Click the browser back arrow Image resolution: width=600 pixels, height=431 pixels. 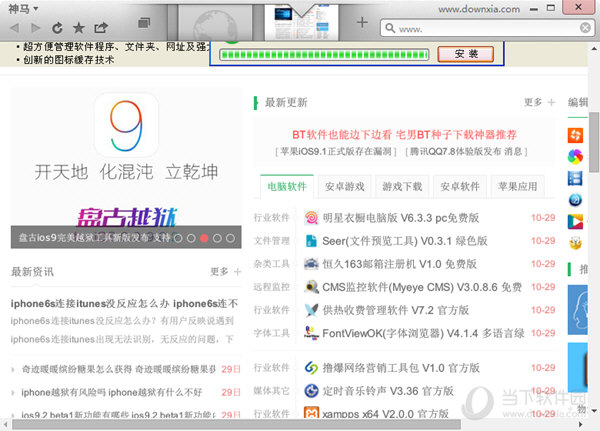[14, 27]
